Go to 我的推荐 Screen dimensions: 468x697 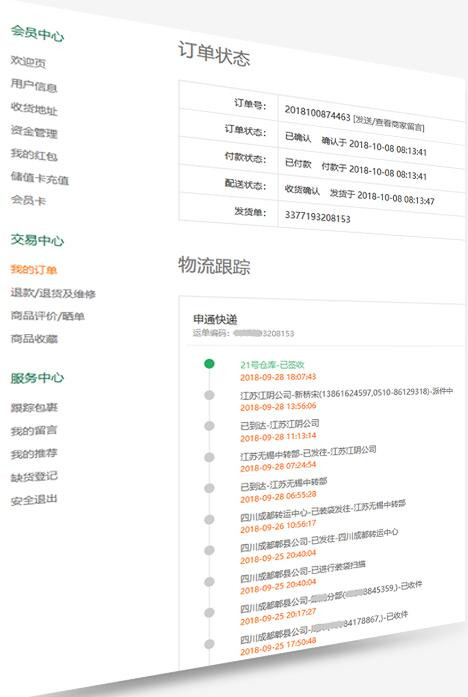[34, 453]
